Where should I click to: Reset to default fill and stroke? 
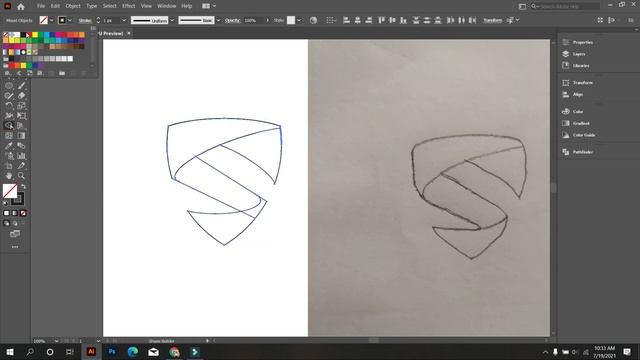(x=6, y=203)
